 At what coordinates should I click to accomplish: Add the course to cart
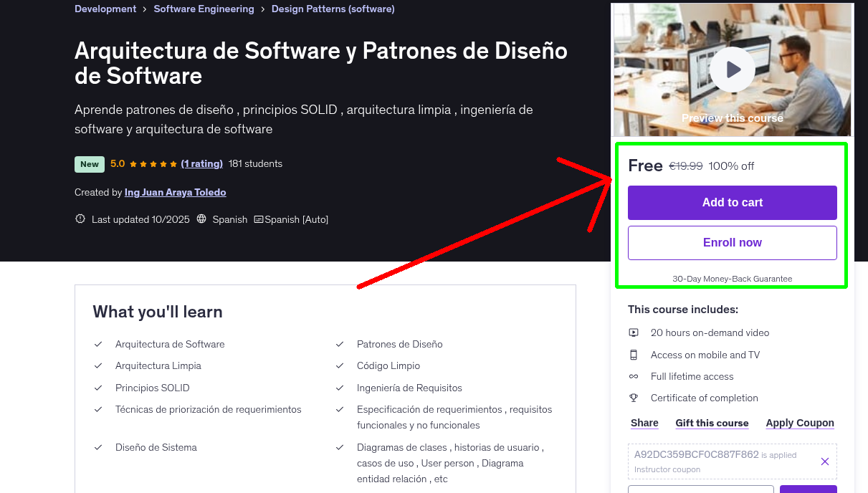[x=732, y=202]
